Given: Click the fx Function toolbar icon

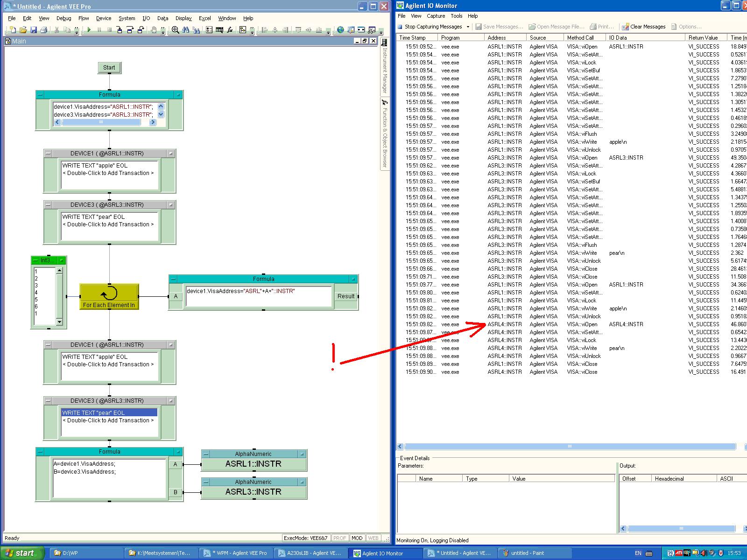Looking at the screenshot, I should (x=230, y=30).
